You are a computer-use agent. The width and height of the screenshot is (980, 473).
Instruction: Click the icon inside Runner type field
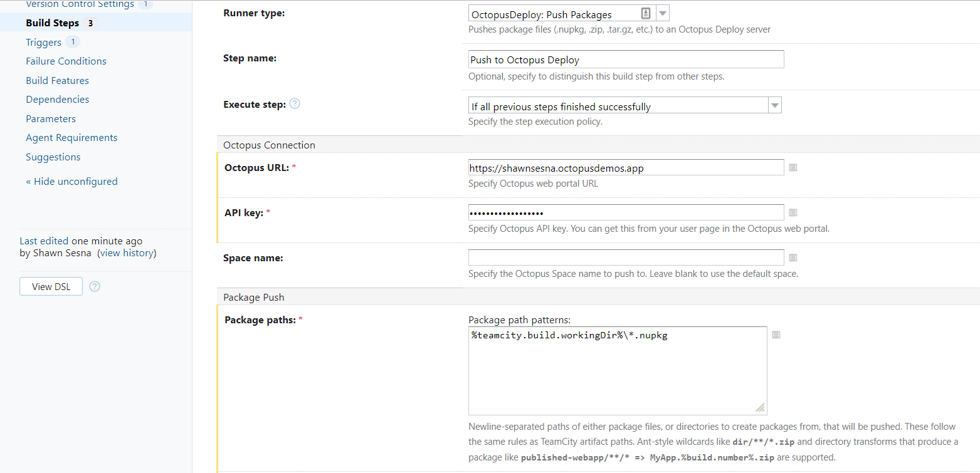coord(646,14)
